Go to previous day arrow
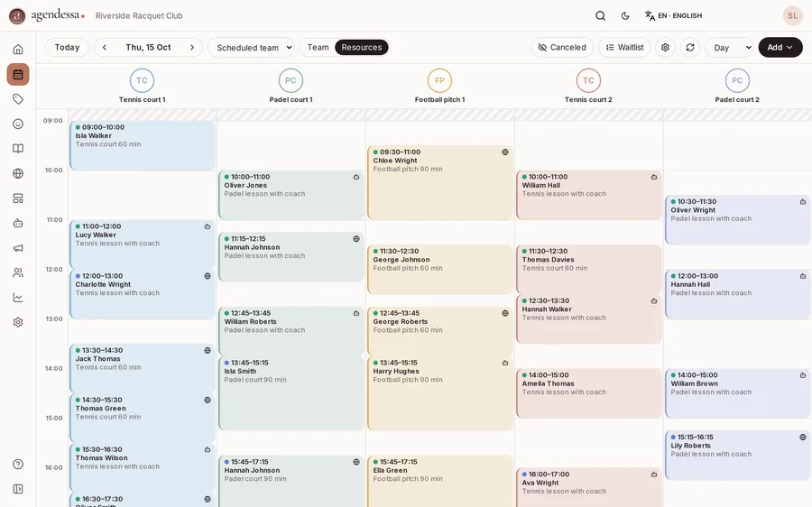 pos(105,47)
